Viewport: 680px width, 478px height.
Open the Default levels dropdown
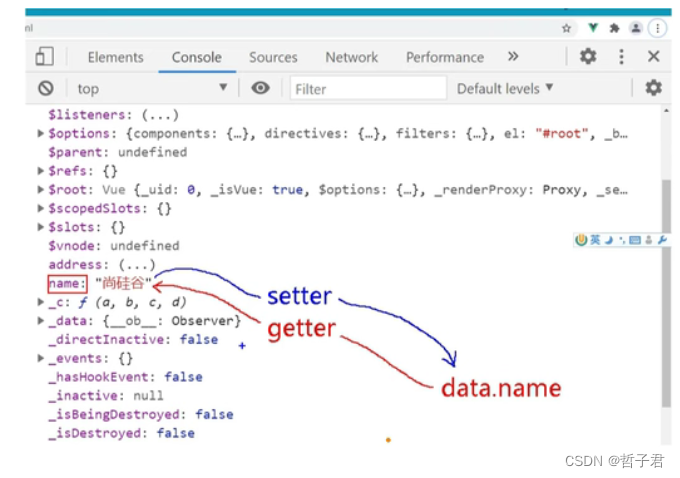(x=505, y=88)
